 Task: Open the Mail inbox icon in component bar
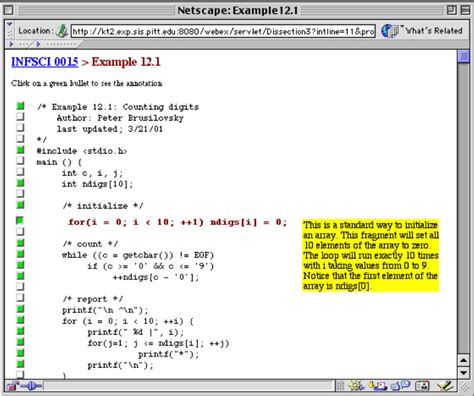(x=377, y=386)
